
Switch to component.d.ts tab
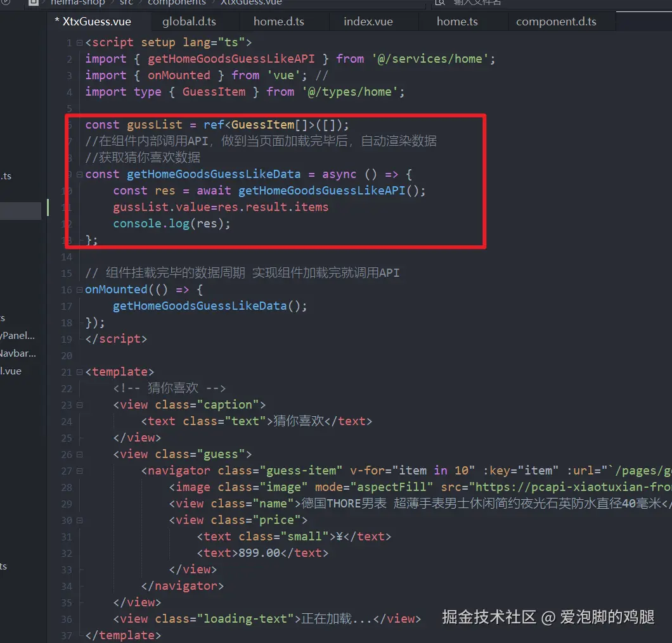(x=556, y=22)
